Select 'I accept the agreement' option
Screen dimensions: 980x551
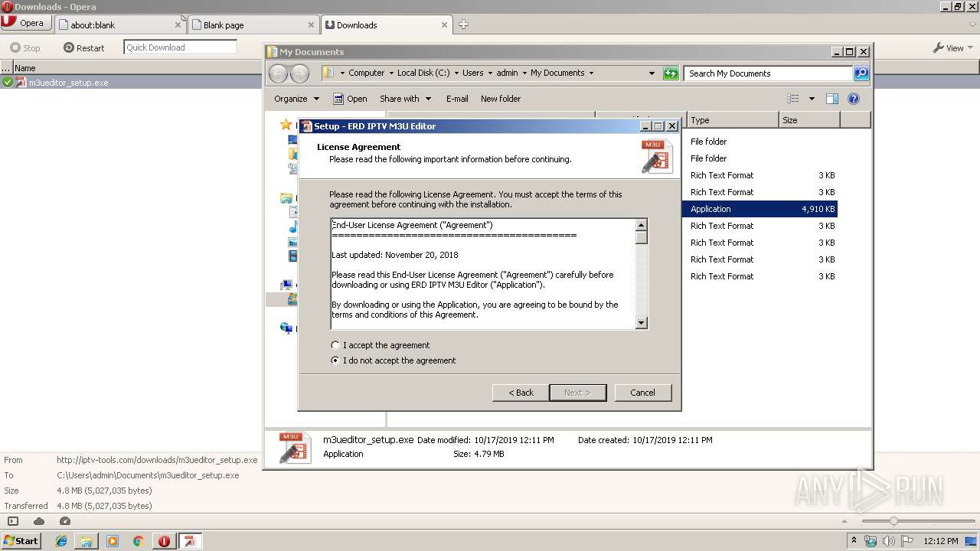pos(381,345)
